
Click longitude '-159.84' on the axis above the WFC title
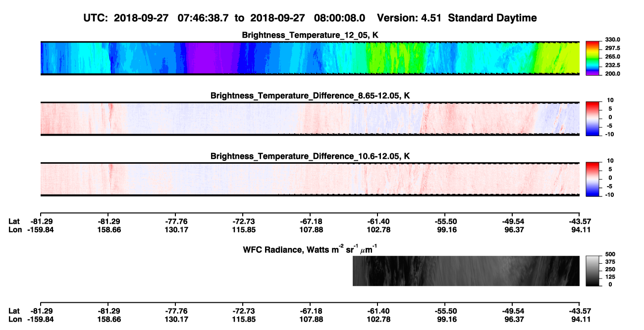[x=41, y=230]
